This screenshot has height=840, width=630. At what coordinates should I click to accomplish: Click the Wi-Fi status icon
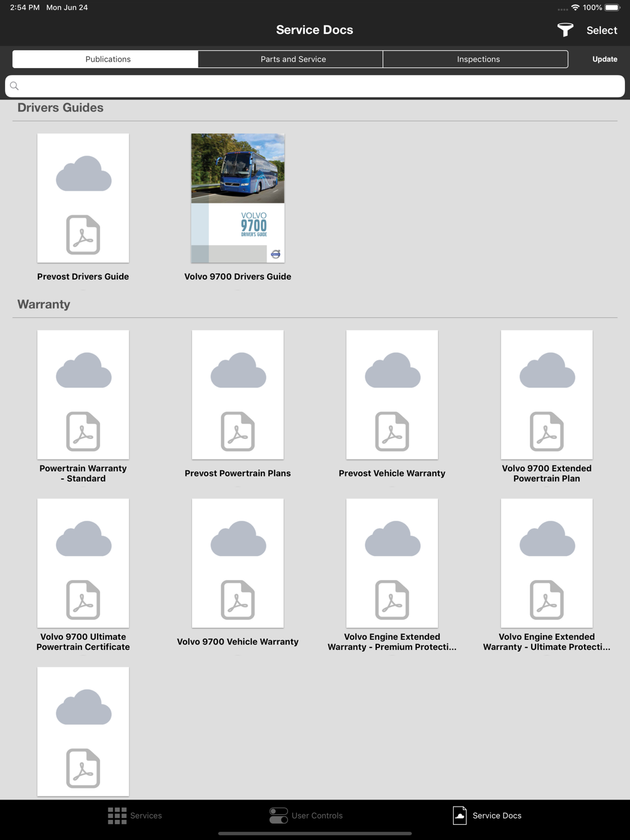[x=575, y=8]
